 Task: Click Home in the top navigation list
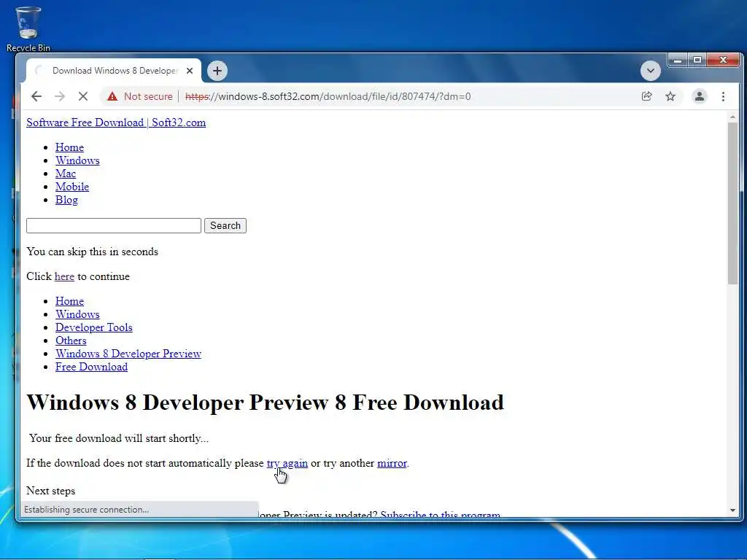pyautogui.click(x=69, y=147)
